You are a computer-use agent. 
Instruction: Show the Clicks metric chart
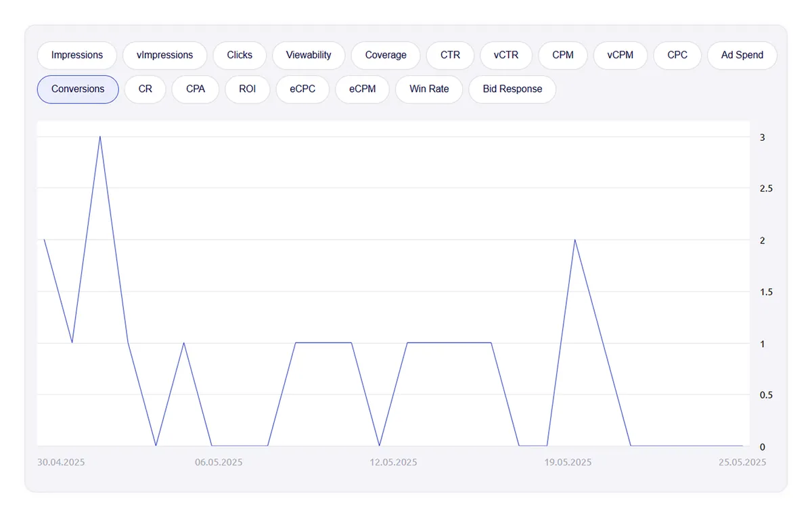pos(240,55)
